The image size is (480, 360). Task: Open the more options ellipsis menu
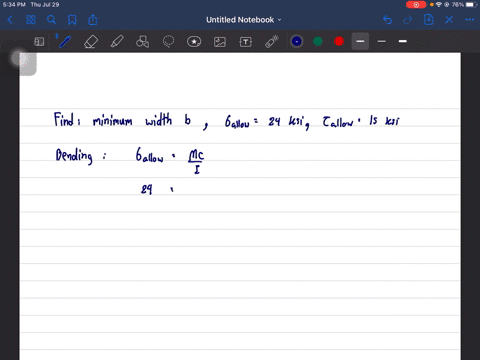tap(470, 20)
